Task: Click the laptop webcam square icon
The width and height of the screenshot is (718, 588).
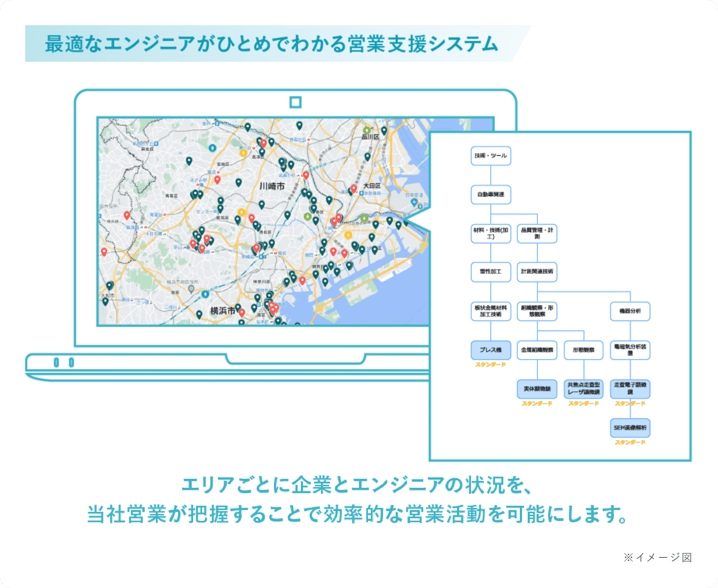Action: coord(295,102)
